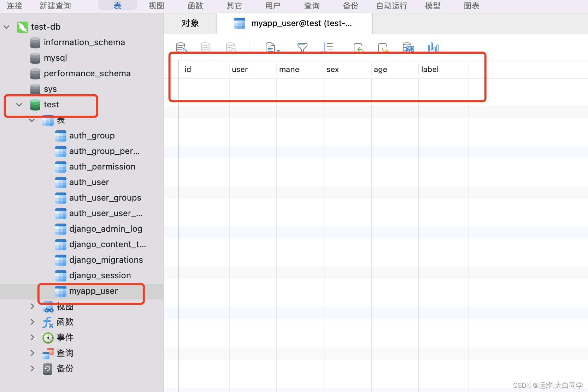Click the Filter funnel icon
The width and height of the screenshot is (588, 392).
click(302, 47)
